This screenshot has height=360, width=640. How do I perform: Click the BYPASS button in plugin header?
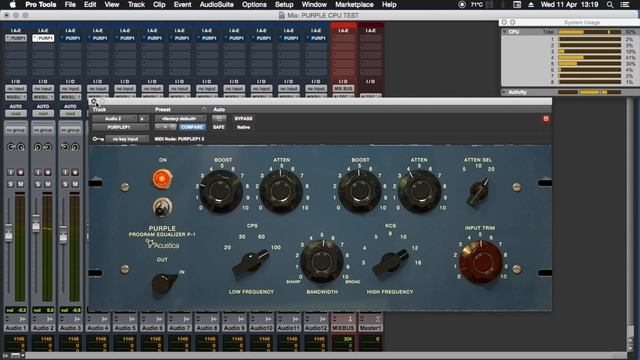(243, 118)
